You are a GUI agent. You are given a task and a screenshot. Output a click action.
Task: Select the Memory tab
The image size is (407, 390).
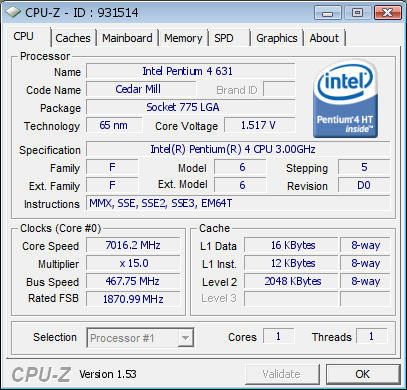(183, 38)
